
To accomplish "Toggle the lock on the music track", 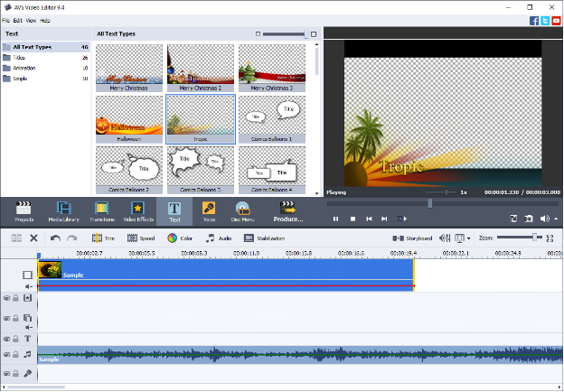I will click(15, 355).
